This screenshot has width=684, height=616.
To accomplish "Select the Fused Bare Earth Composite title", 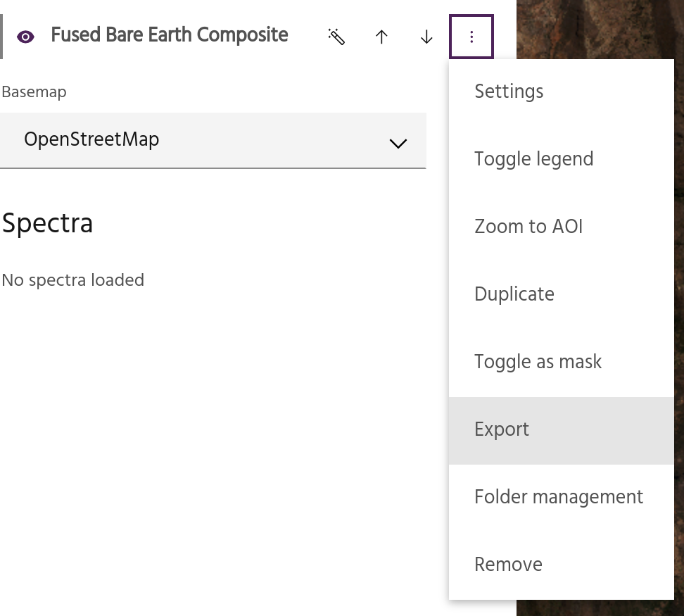I will click(170, 35).
